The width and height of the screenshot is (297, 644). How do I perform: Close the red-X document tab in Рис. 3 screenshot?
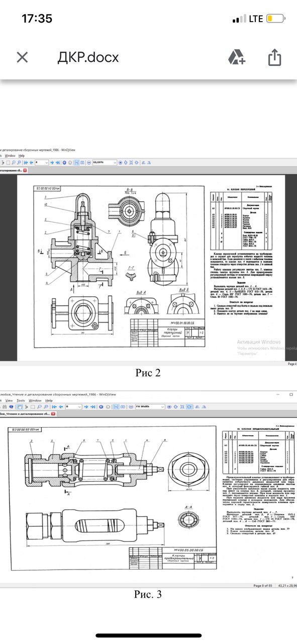tap(53, 414)
